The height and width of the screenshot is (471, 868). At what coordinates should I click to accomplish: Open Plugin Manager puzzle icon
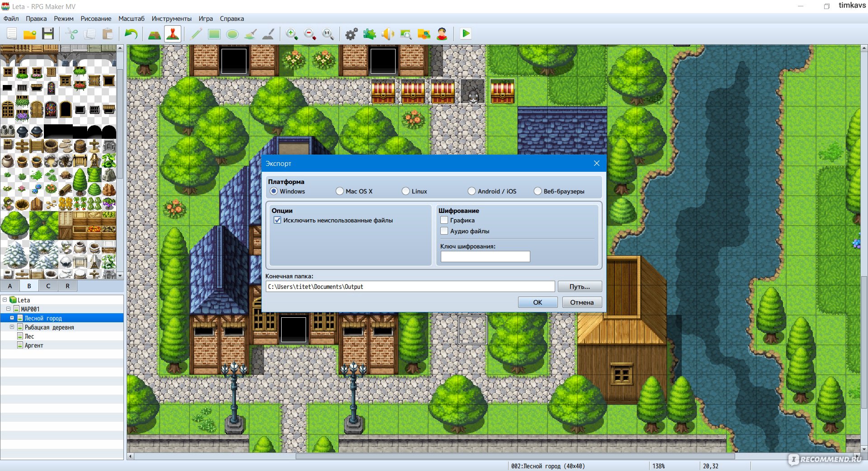(370, 34)
